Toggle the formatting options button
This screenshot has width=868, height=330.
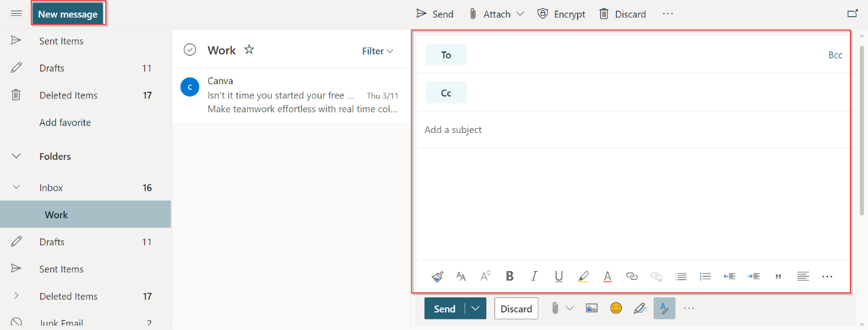664,308
